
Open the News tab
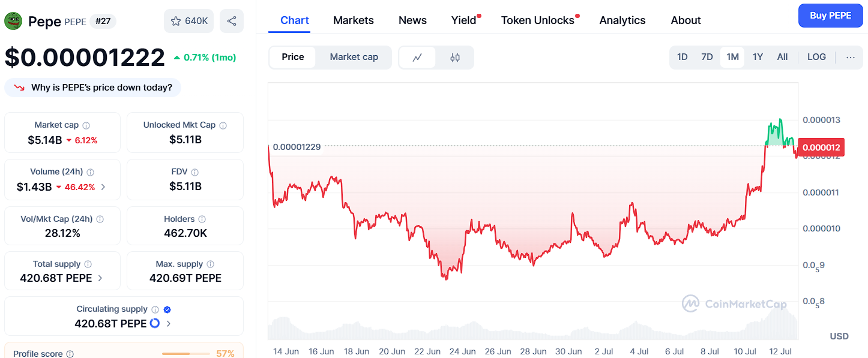click(412, 20)
